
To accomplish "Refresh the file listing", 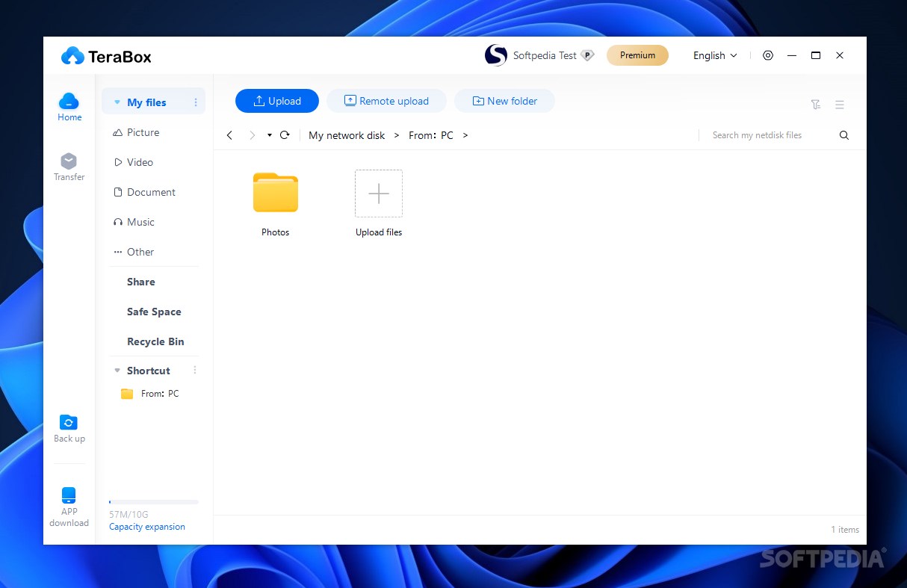I will click(x=285, y=135).
